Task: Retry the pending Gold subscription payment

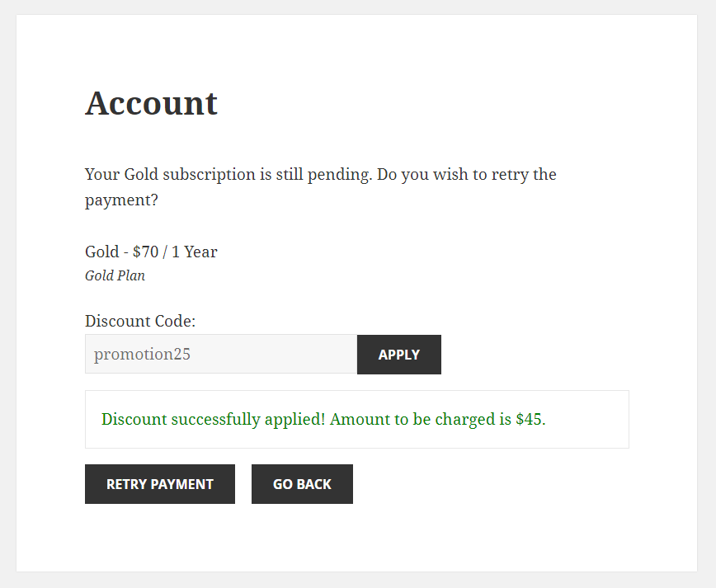Action: click(159, 484)
